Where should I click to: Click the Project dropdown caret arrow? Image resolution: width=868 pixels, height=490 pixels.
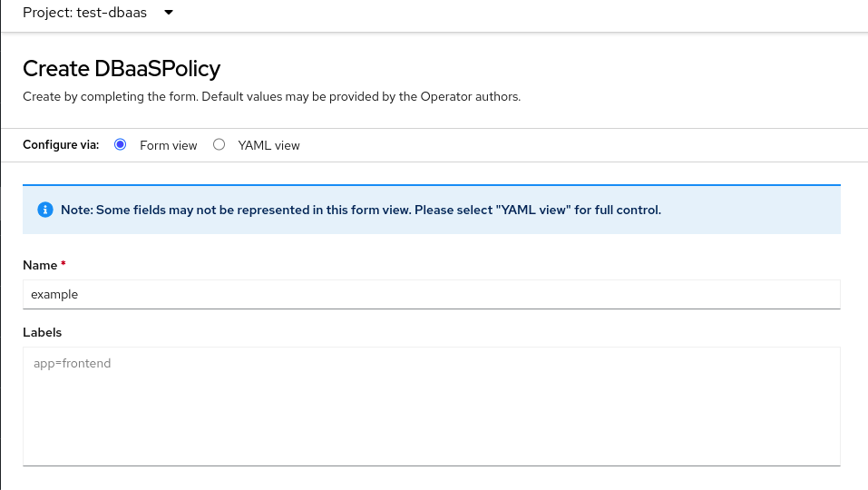[x=168, y=13]
